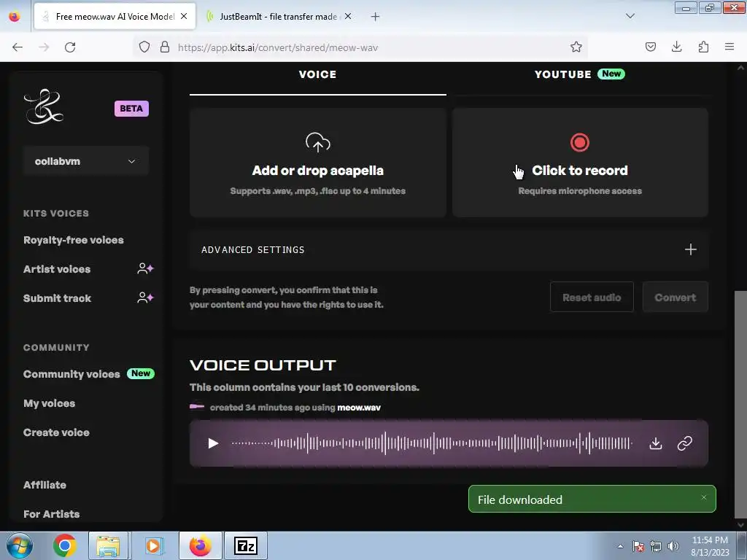This screenshot has width=747, height=560.
Task: Click the Click to record label
Action: (580, 171)
